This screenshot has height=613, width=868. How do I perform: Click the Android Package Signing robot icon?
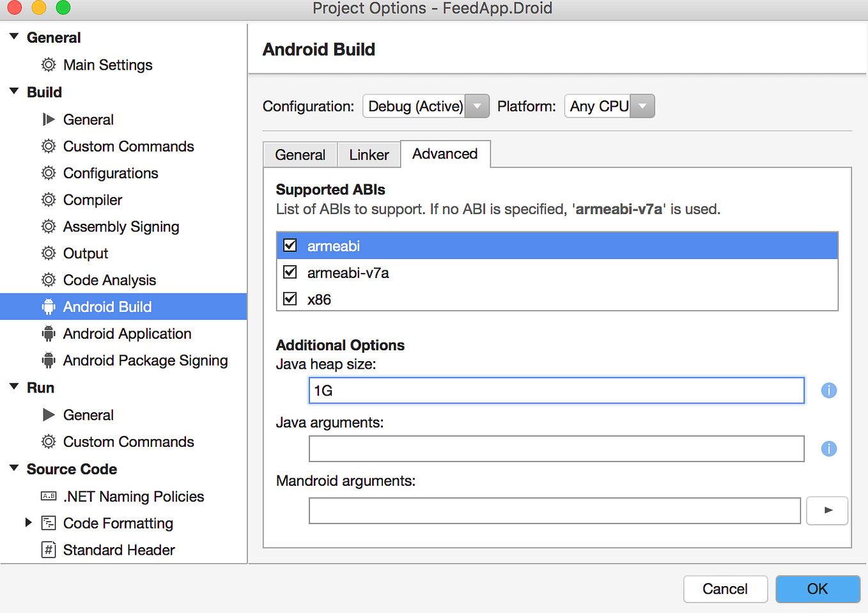click(49, 360)
